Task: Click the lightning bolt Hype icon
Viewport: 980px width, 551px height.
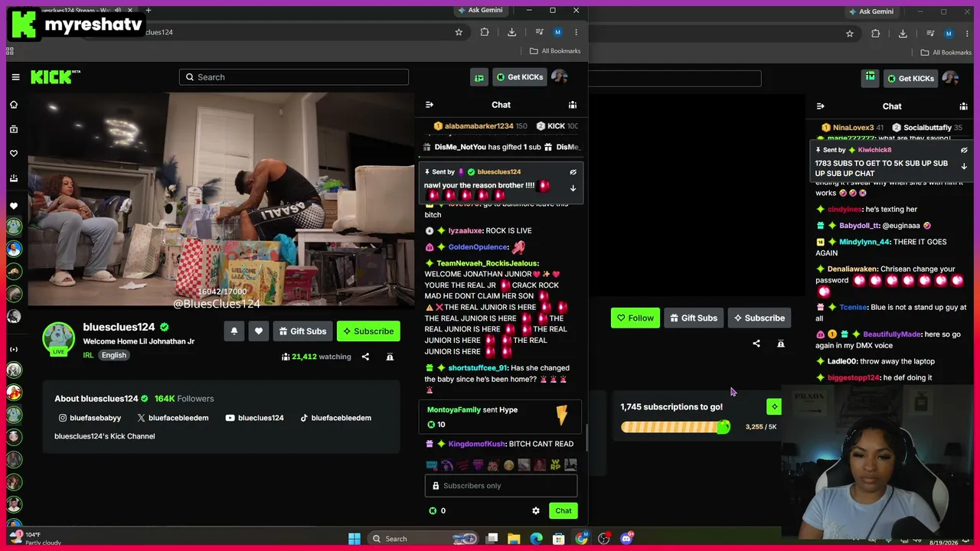Action: 562,415
